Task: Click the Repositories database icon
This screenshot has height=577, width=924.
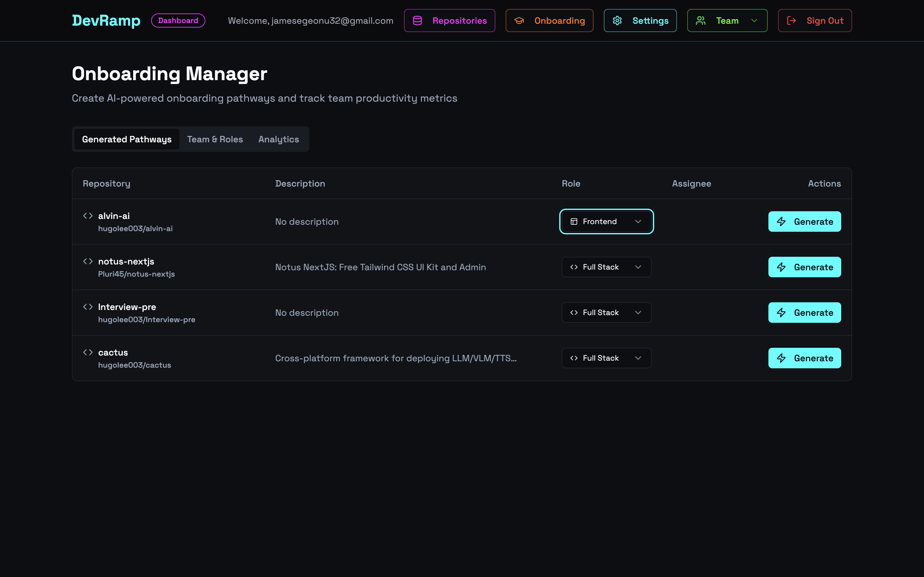Action: point(417,21)
